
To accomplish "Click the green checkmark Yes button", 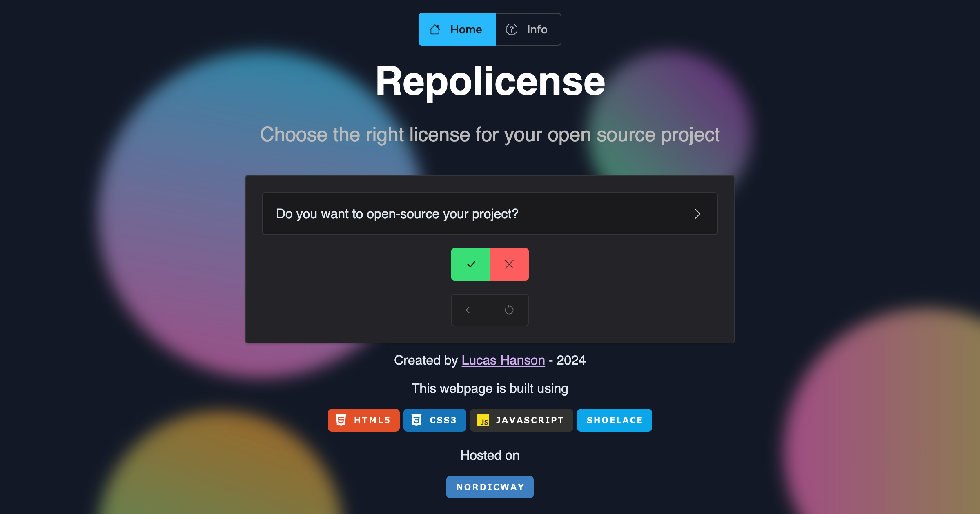I will [470, 264].
